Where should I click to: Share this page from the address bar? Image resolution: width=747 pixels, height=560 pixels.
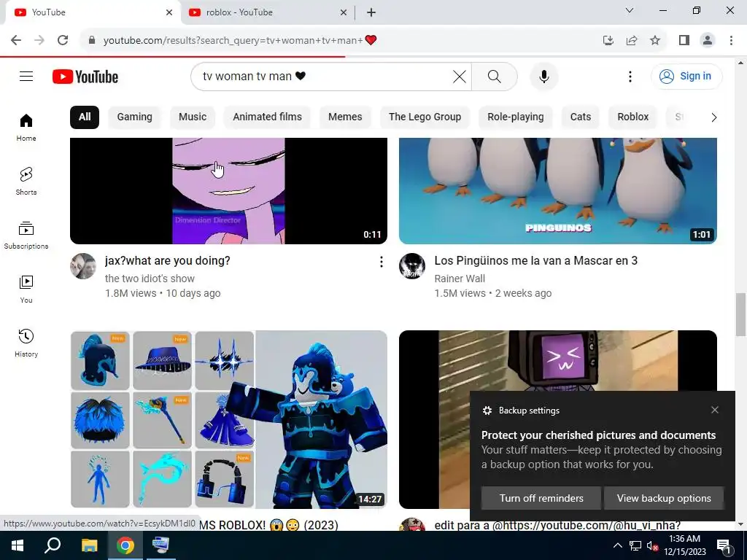point(632,40)
